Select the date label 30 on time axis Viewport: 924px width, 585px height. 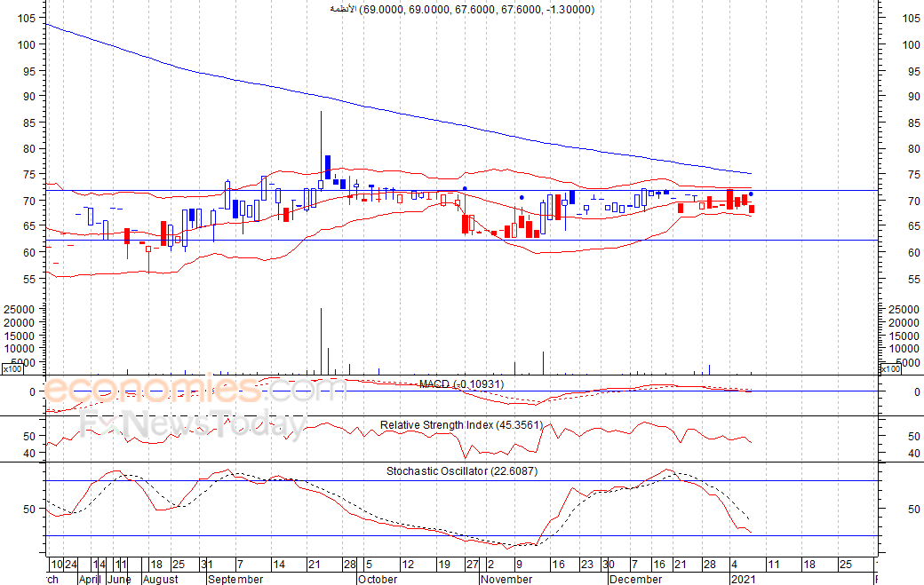coord(609,565)
